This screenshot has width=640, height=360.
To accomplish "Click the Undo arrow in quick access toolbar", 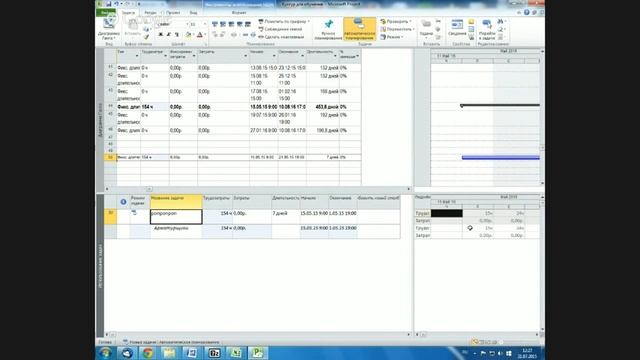I will pyautogui.click(x=116, y=4).
